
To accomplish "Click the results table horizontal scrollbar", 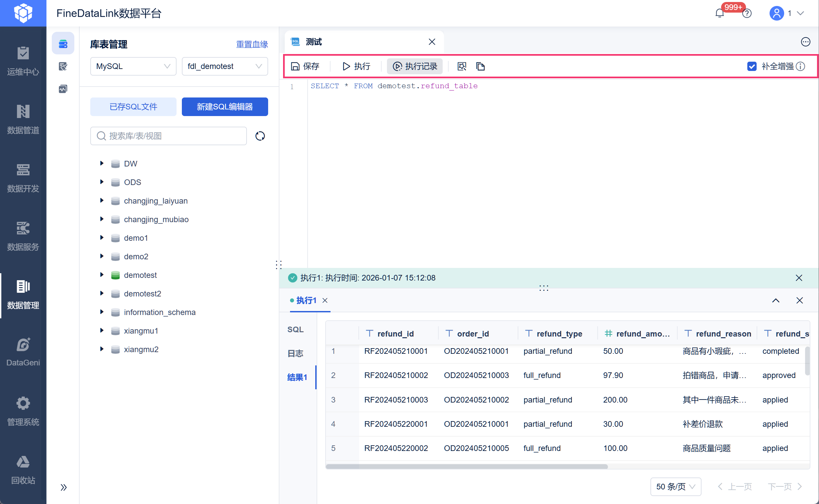I will pyautogui.click(x=466, y=466).
